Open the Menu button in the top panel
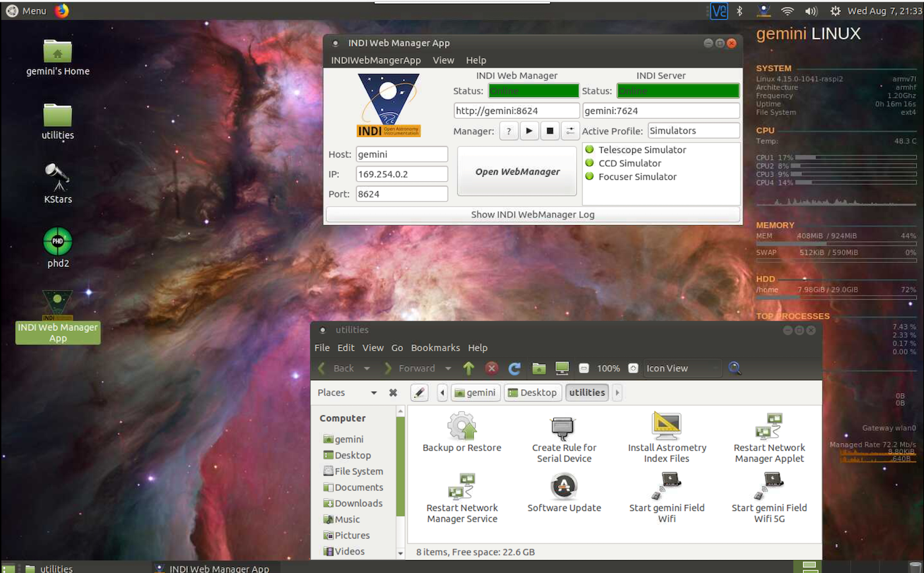The image size is (924, 573). 27,10
